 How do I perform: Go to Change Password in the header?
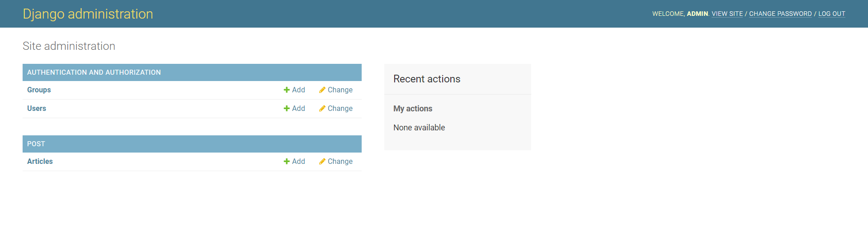[x=780, y=14]
